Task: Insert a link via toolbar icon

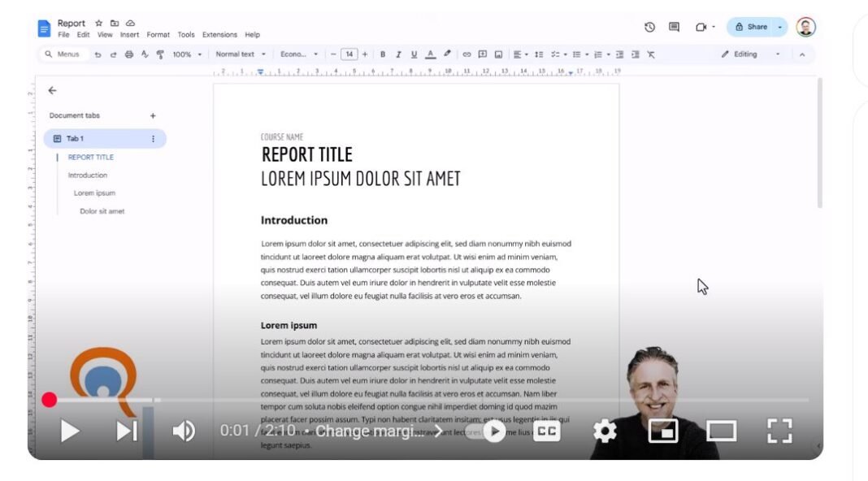Action: pyautogui.click(x=466, y=54)
